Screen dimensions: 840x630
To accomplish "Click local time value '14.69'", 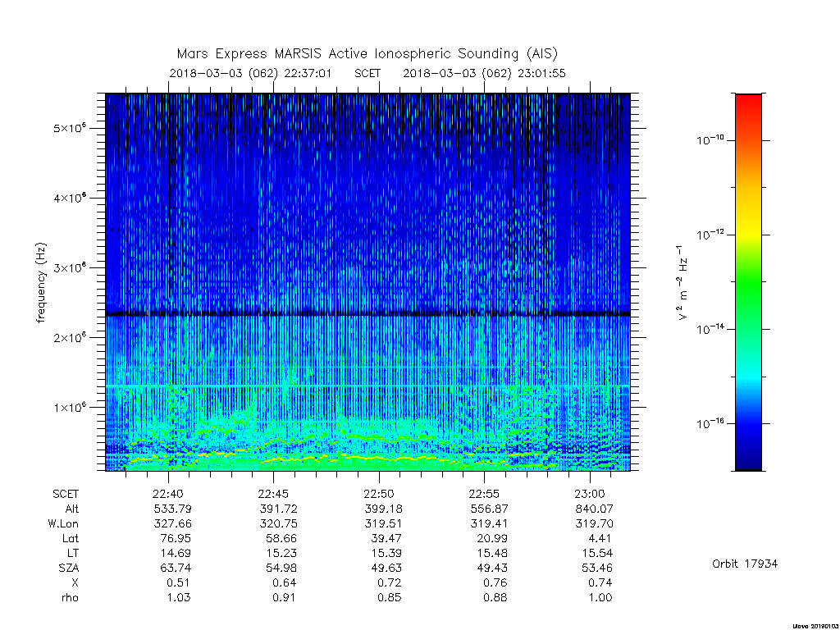I will coord(176,553).
